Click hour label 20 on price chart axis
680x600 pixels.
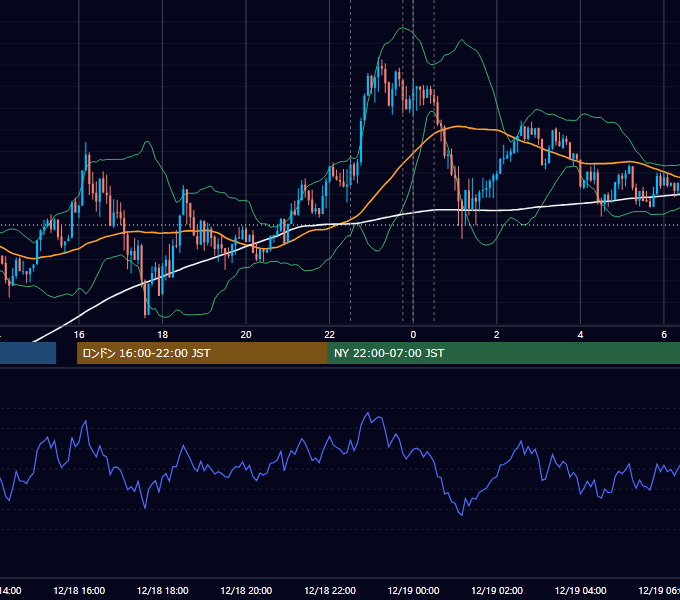(246, 335)
